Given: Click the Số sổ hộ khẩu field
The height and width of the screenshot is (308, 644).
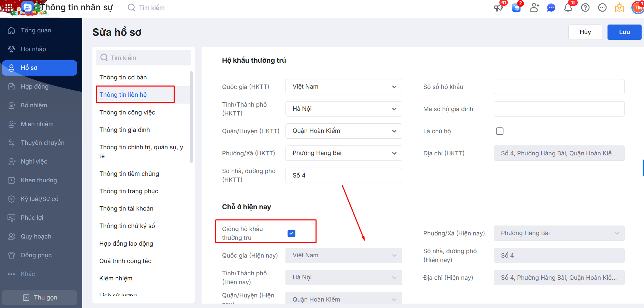Looking at the screenshot, I should [x=559, y=87].
